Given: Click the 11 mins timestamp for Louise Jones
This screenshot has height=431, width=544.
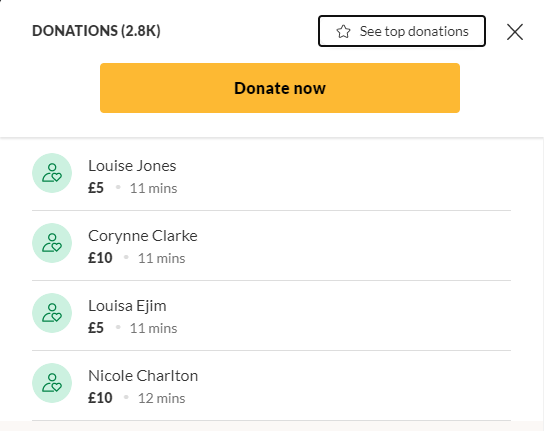Looking at the screenshot, I should click(154, 188).
